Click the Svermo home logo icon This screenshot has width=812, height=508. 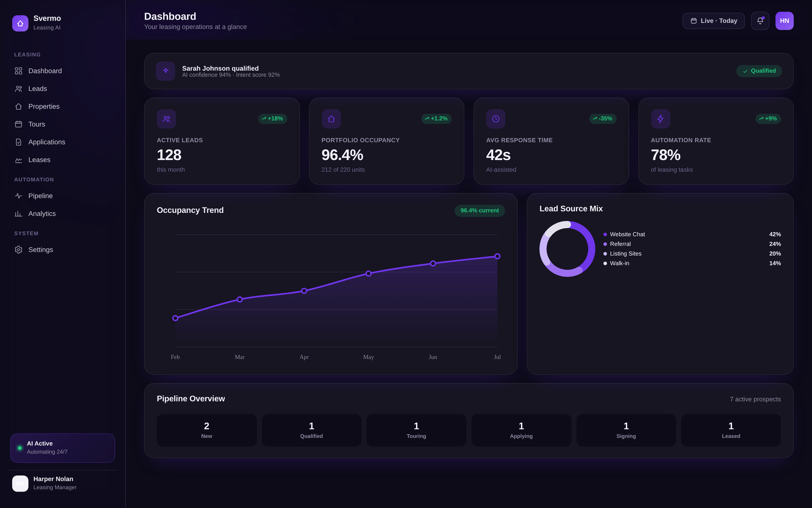[20, 23]
